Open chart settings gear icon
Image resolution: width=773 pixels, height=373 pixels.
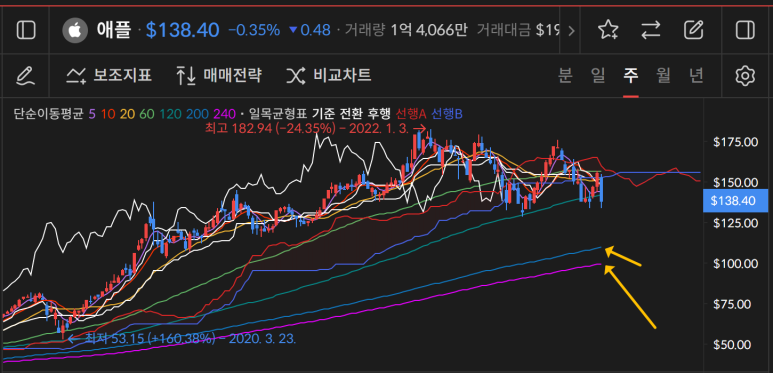(x=745, y=76)
